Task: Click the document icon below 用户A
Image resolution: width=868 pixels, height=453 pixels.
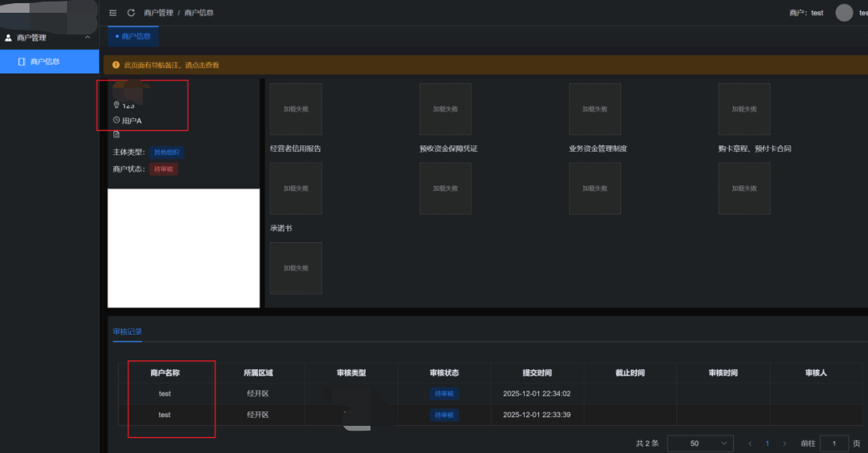Action: (117, 134)
